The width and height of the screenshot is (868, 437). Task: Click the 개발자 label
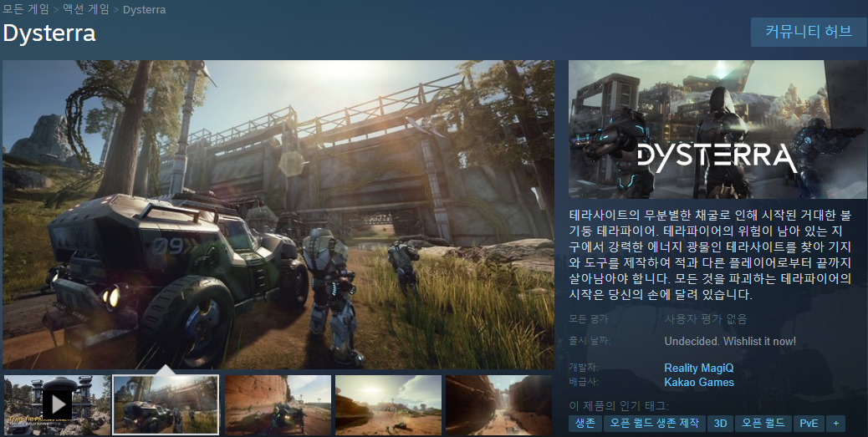tap(584, 368)
